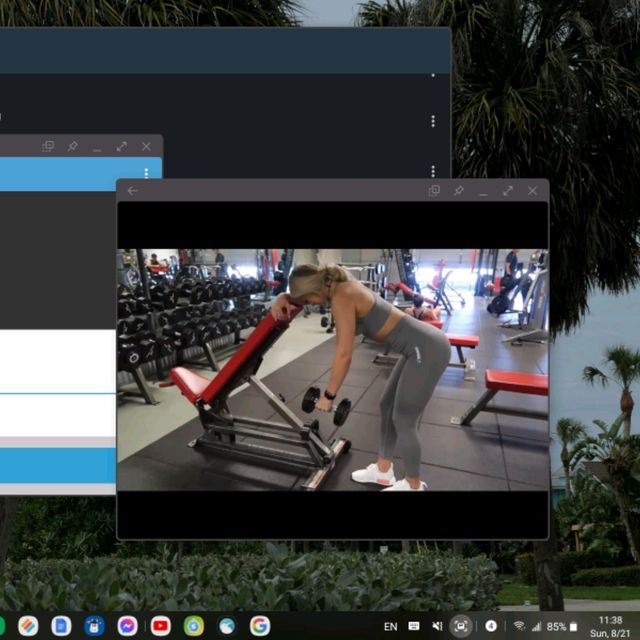The height and width of the screenshot is (640, 640).
Task: Open the on-screen keyboard from the tray
Action: (x=414, y=626)
